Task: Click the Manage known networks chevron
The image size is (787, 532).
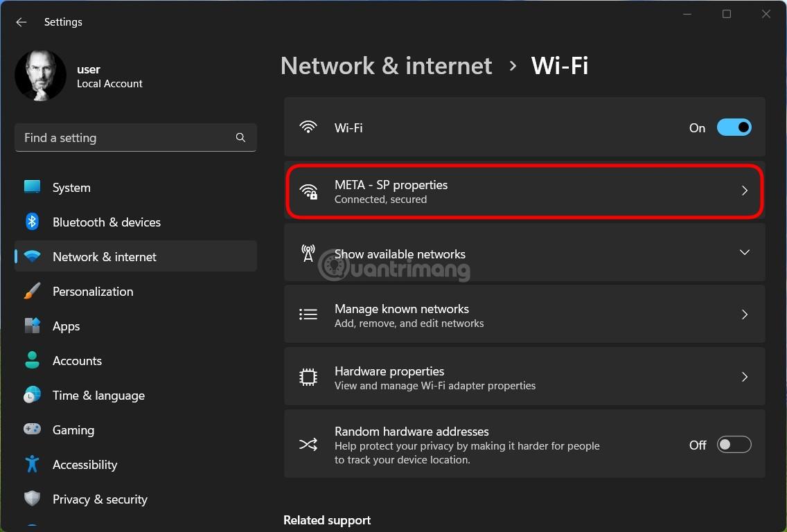Action: (745, 314)
